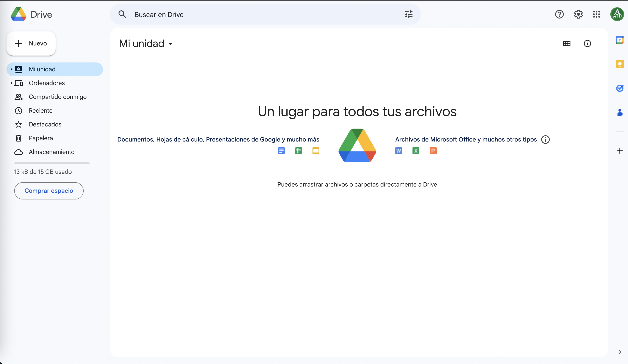Click the Google Docs icon
The image size is (628, 364).
(x=281, y=151)
